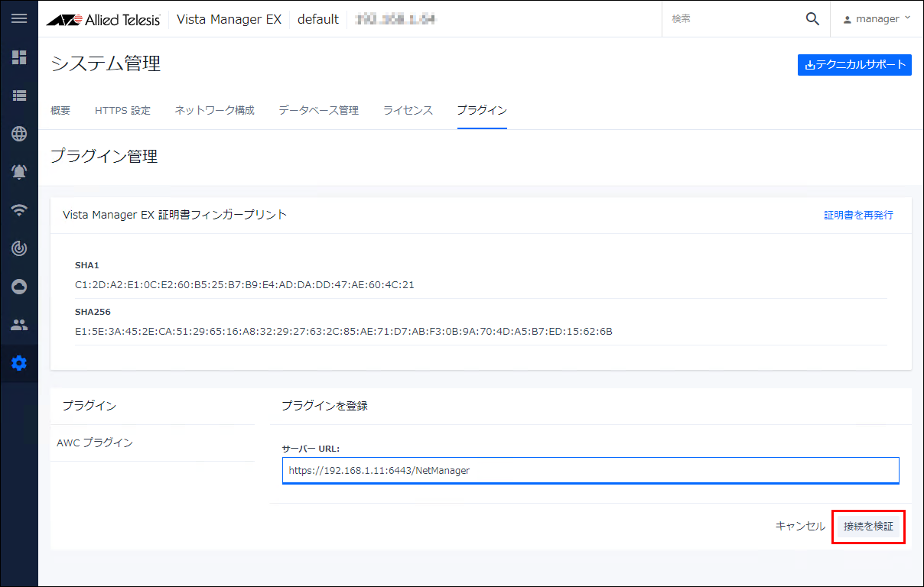Viewport: 924px width, 587px height.
Task: Click the 証明書を再発行 link
Action: pyautogui.click(x=858, y=215)
